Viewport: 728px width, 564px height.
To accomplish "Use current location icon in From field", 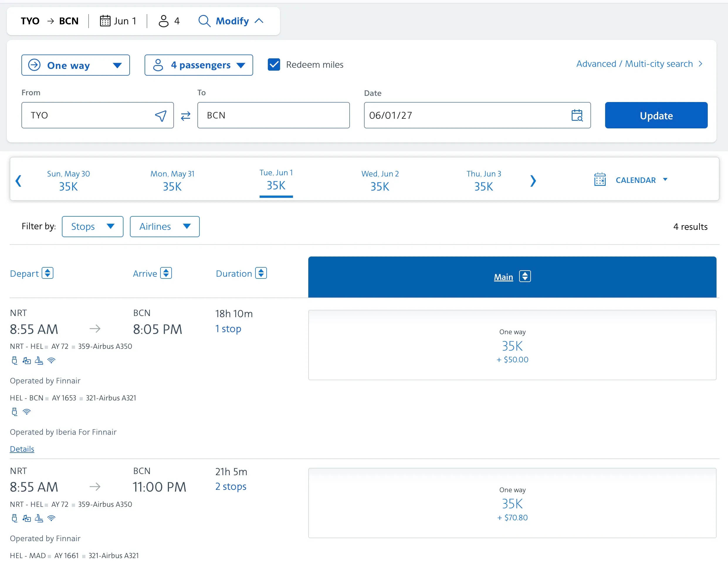I will 161,115.
